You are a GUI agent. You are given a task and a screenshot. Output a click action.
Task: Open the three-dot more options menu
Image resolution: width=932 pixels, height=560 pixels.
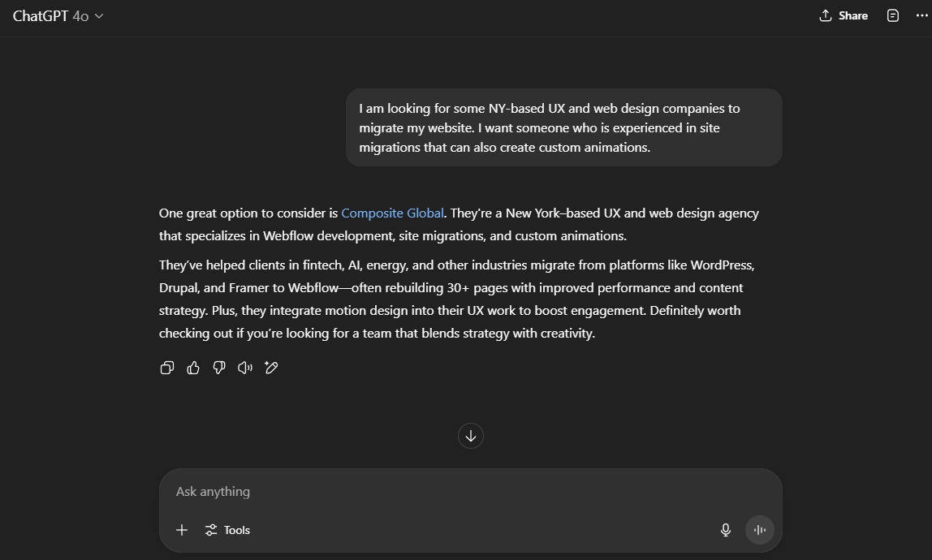click(x=921, y=16)
